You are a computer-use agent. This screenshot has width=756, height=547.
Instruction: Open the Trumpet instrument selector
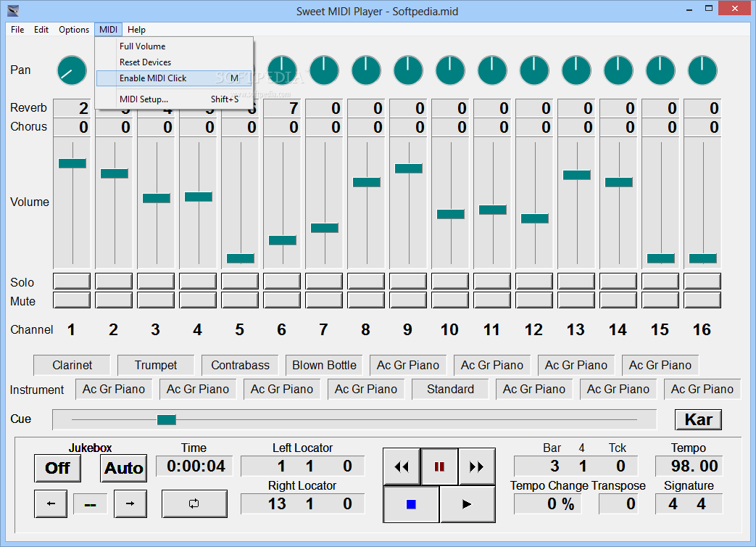coord(156,365)
